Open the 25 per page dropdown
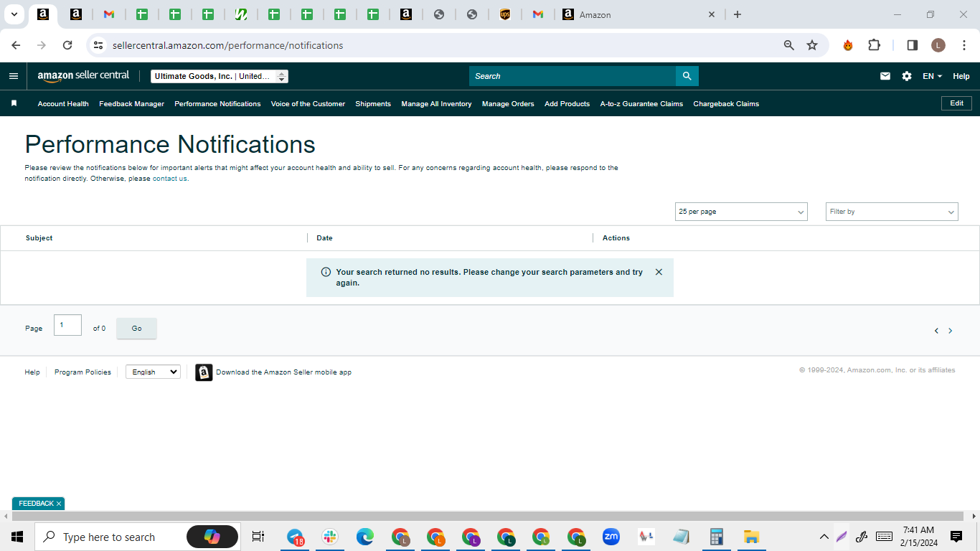 (x=741, y=212)
